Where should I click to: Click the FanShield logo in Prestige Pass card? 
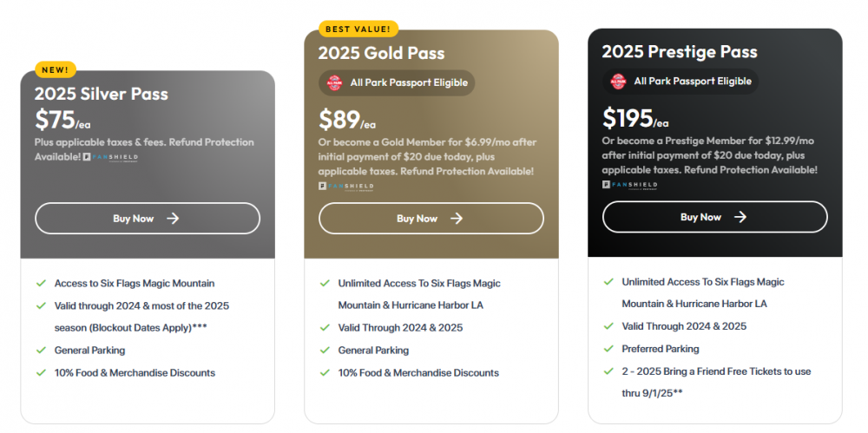[x=629, y=185]
